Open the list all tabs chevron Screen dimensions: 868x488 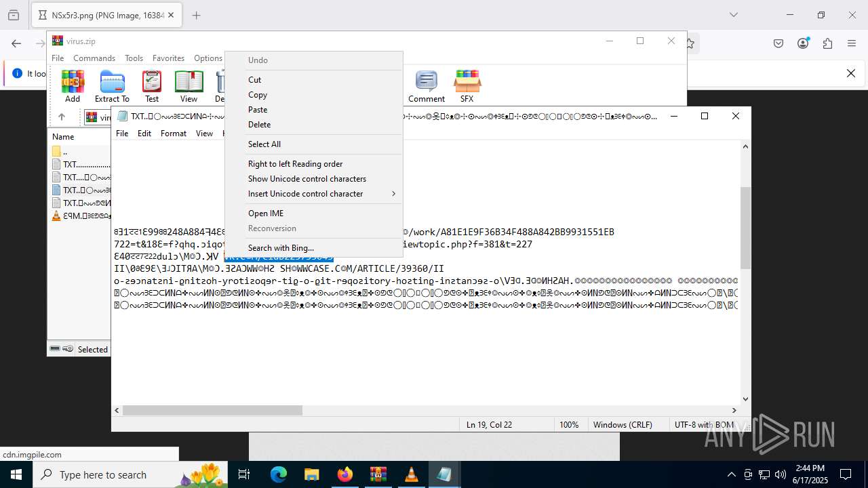click(733, 15)
